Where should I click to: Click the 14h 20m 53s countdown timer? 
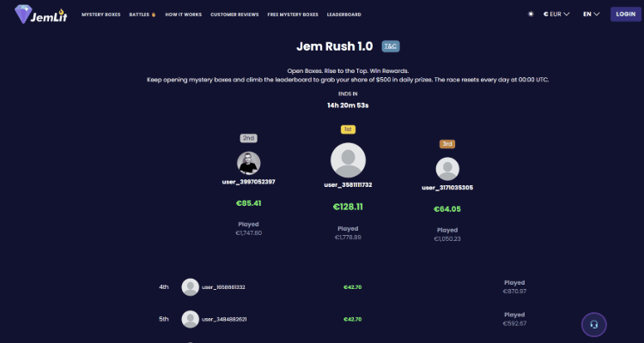[348, 105]
